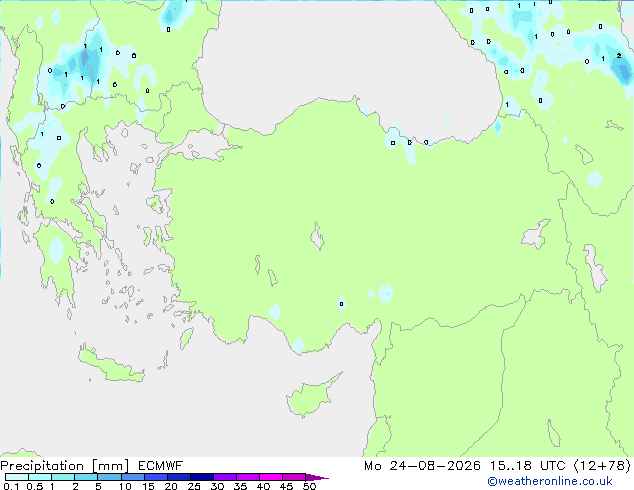Select the 0.1–0.5 mm legend swatch

coord(17,477)
